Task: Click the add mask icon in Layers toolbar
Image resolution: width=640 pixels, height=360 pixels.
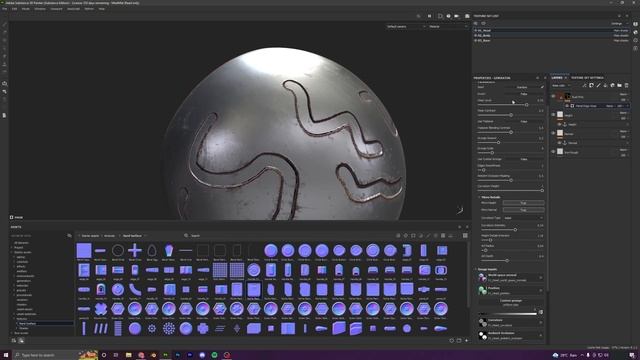Action: tap(591, 85)
